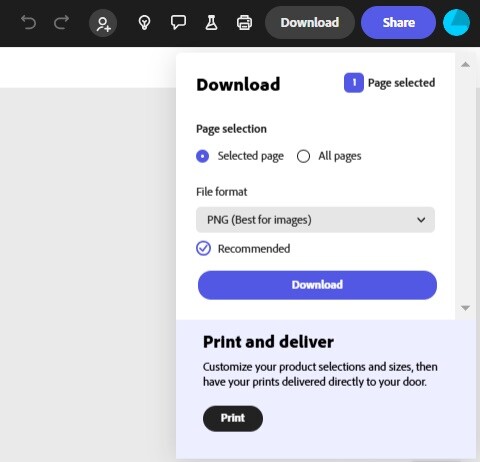Click the wide purple Download button
This screenshot has height=462, width=480.
(317, 285)
